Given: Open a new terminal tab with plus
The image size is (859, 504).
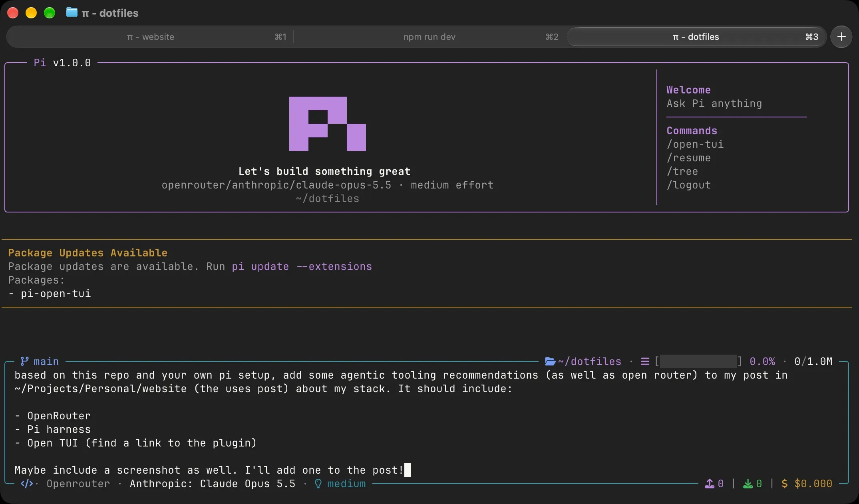Looking at the screenshot, I should [x=841, y=37].
